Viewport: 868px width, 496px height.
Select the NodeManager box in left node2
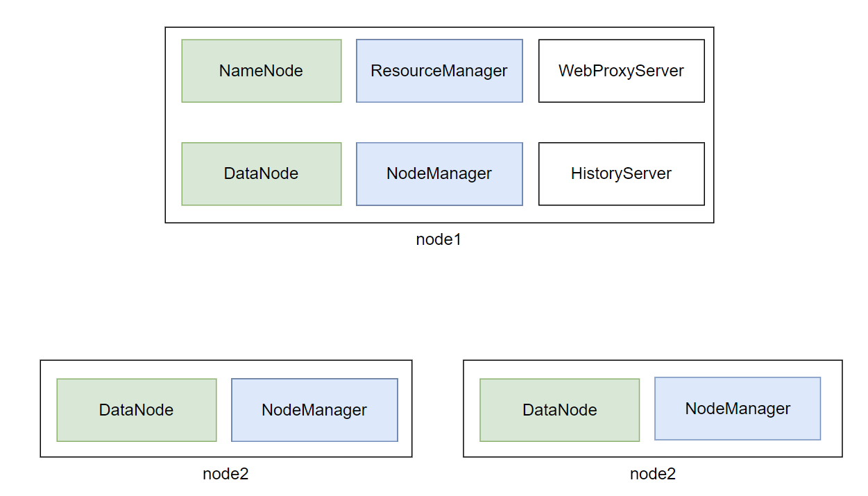(x=314, y=409)
